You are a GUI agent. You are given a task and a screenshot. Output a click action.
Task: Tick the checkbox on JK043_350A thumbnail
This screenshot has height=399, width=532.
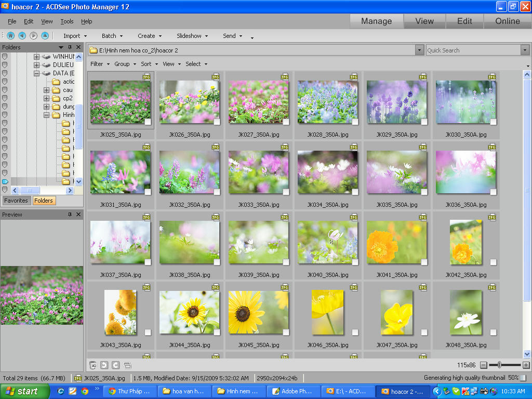148,332
